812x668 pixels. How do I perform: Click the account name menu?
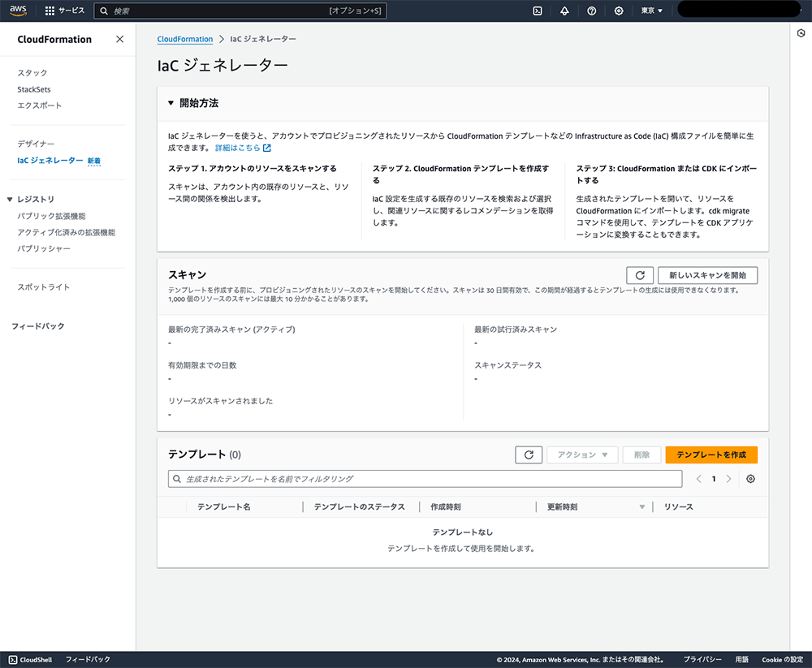pyautogui.click(x=739, y=9)
